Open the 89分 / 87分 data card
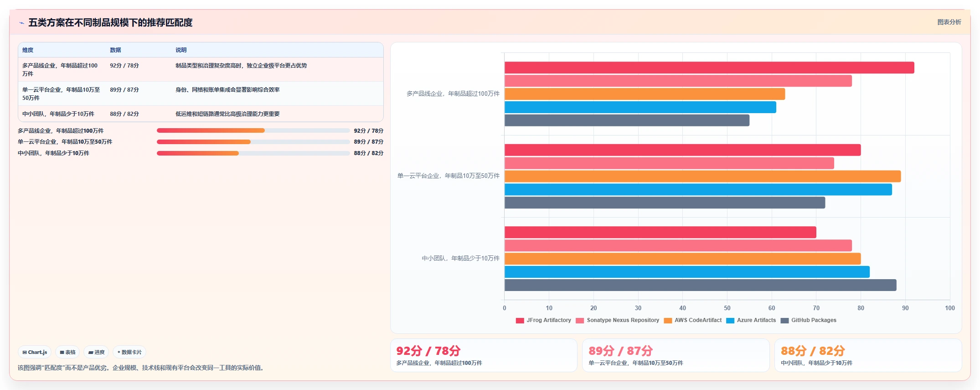The image size is (980, 390). pyautogui.click(x=676, y=355)
